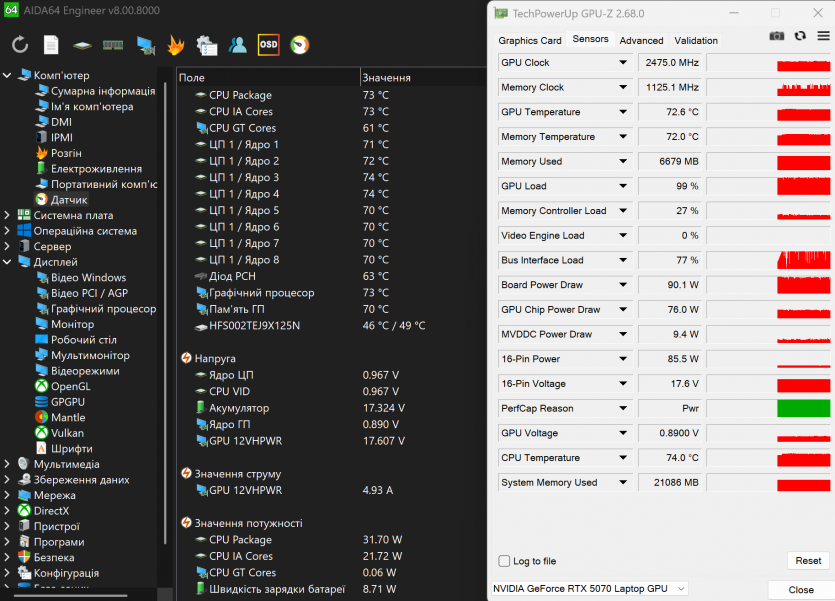Open the GPU selector combo box at the bottom
Screen dimensions: 835x601
pyautogui.click(x=590, y=589)
